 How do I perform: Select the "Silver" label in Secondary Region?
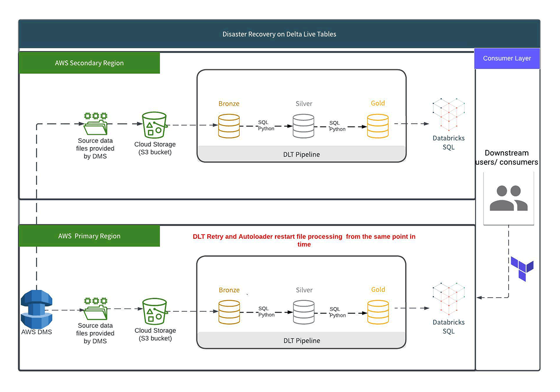coord(304,104)
